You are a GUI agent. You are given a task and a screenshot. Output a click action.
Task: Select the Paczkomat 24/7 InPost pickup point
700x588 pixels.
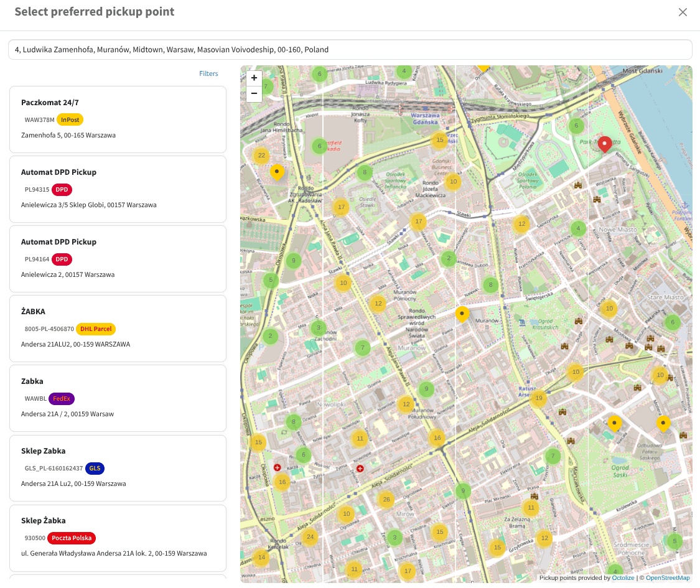click(x=118, y=119)
